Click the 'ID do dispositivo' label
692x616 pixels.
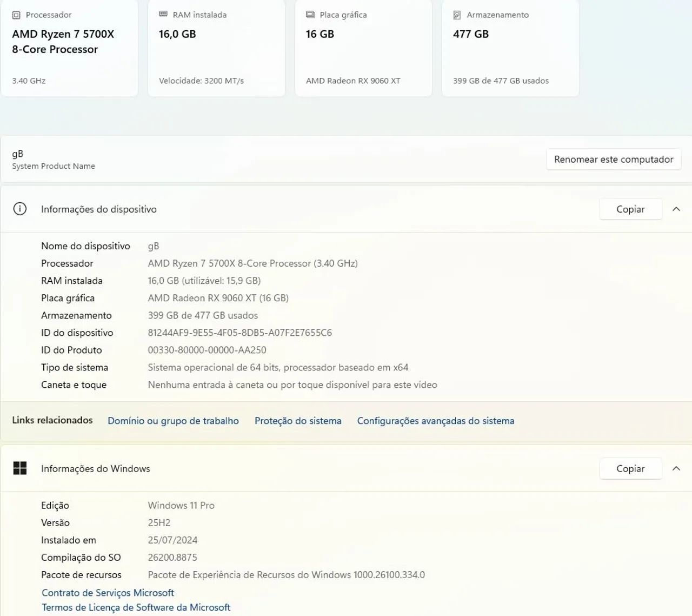(77, 333)
